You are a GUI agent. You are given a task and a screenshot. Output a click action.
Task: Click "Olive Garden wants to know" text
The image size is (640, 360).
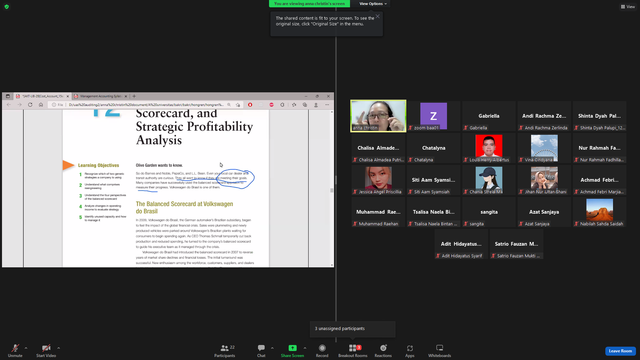click(x=159, y=165)
